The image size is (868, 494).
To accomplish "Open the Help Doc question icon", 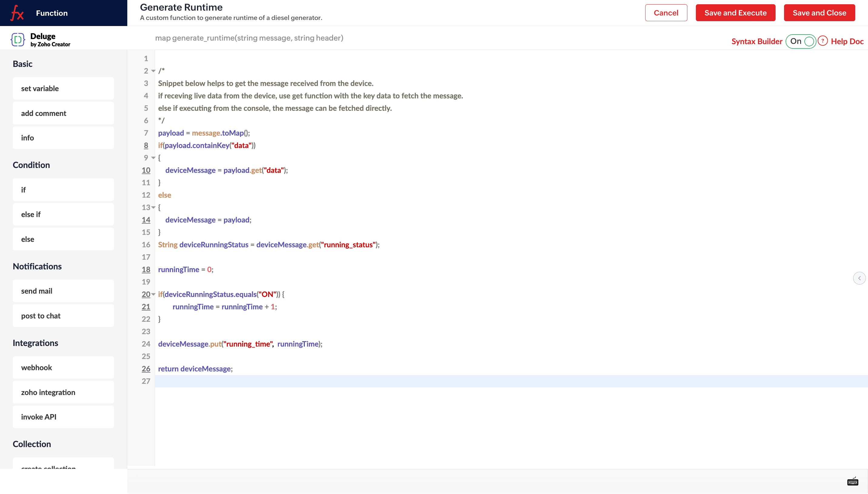I will 822,41.
